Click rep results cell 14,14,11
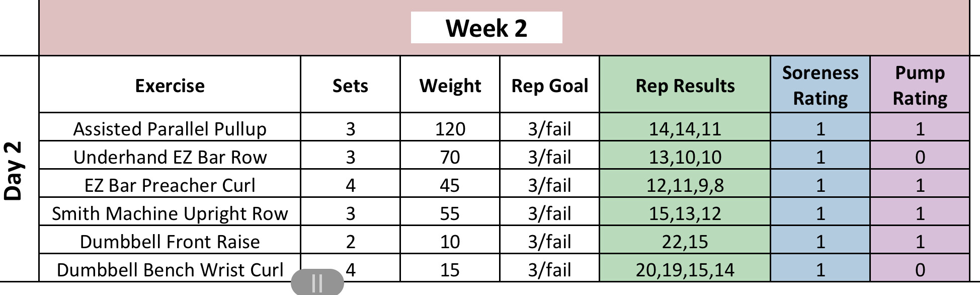 point(685,129)
